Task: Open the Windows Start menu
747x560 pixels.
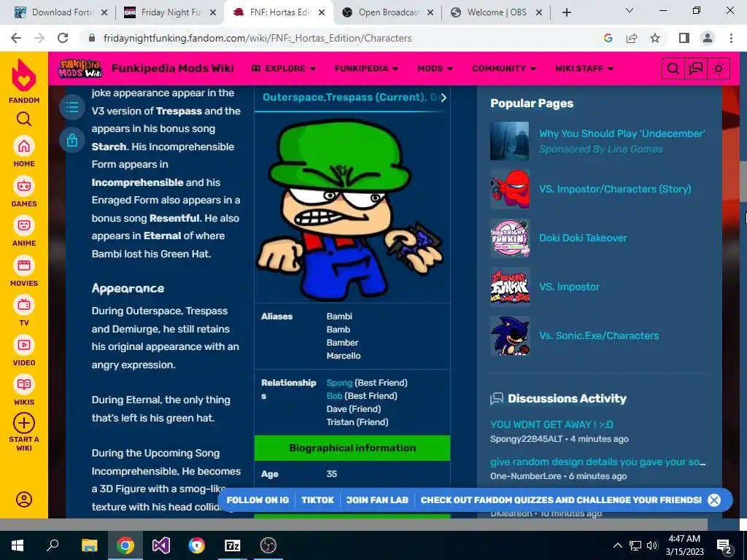Action: [x=18, y=545]
